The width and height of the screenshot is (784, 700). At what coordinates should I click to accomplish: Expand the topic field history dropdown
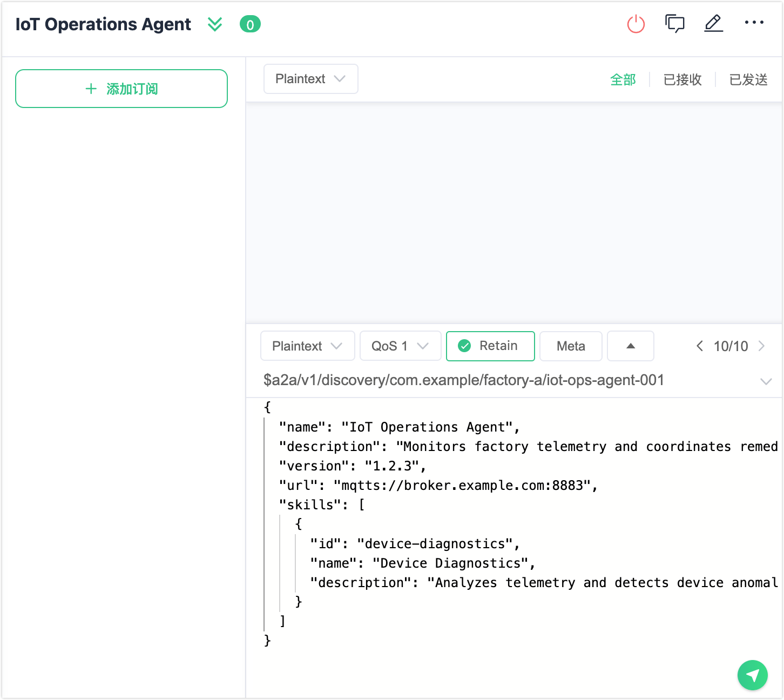(766, 380)
